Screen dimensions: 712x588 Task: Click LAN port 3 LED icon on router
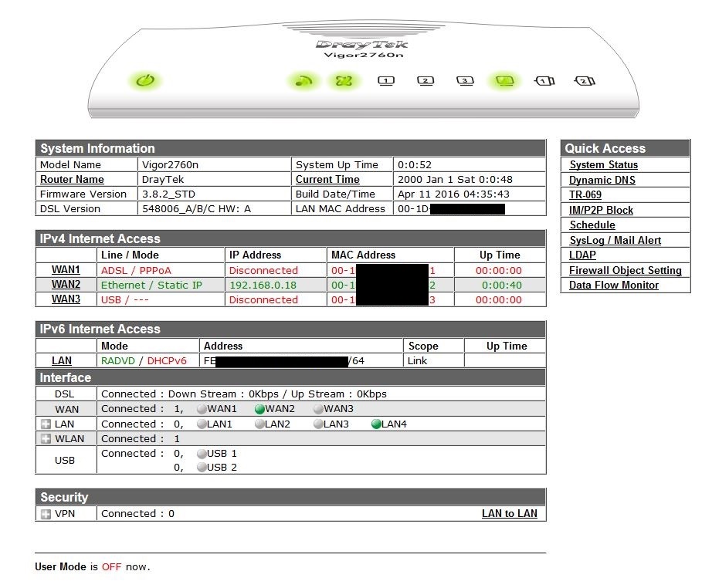coord(465,81)
